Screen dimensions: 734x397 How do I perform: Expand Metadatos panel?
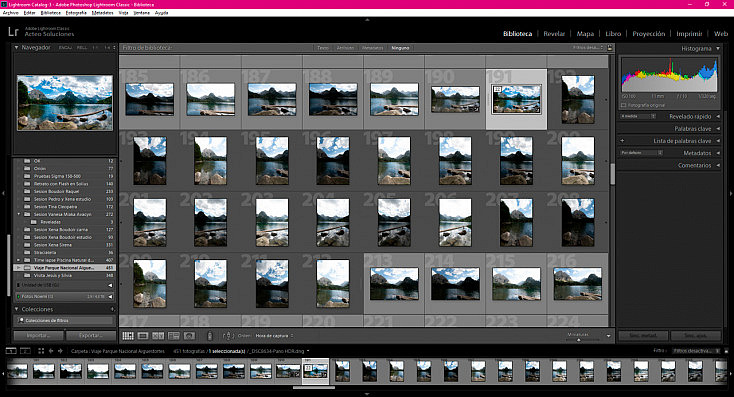point(718,153)
